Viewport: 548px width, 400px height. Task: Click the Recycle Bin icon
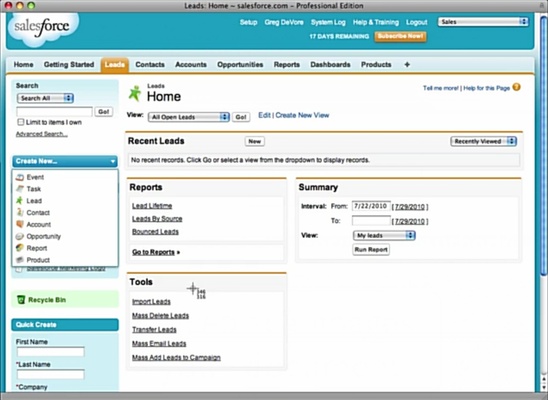[x=21, y=300]
